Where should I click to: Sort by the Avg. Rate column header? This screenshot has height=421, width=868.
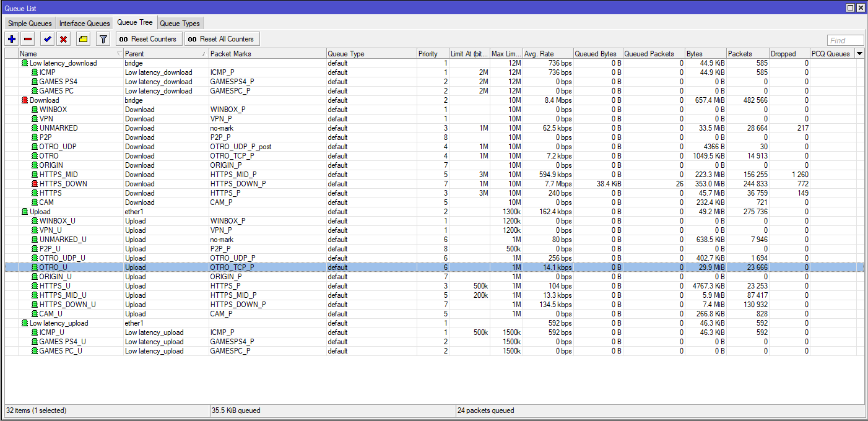(548, 54)
